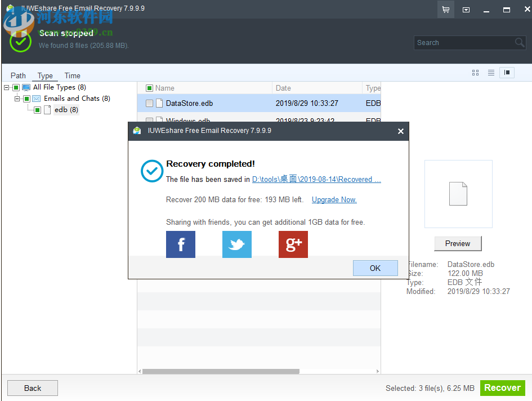Confirm recovery with the OK button
The height and width of the screenshot is (401, 532).
375,268
